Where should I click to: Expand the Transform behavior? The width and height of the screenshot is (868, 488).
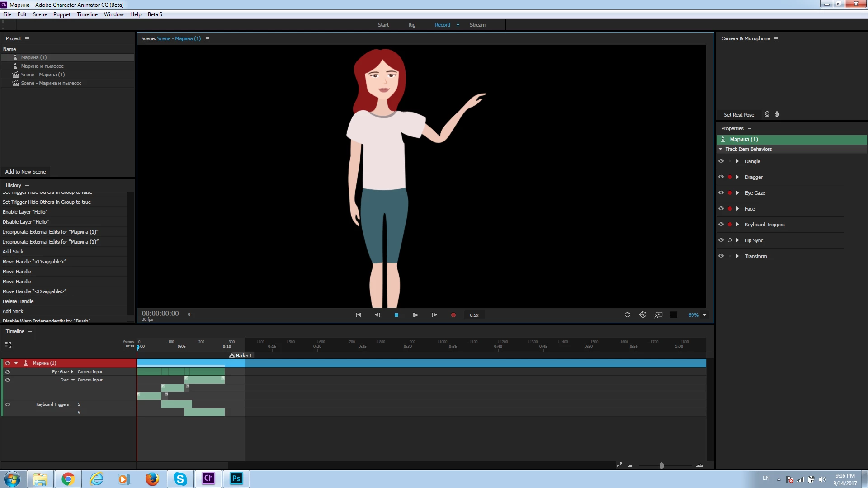tap(737, 256)
